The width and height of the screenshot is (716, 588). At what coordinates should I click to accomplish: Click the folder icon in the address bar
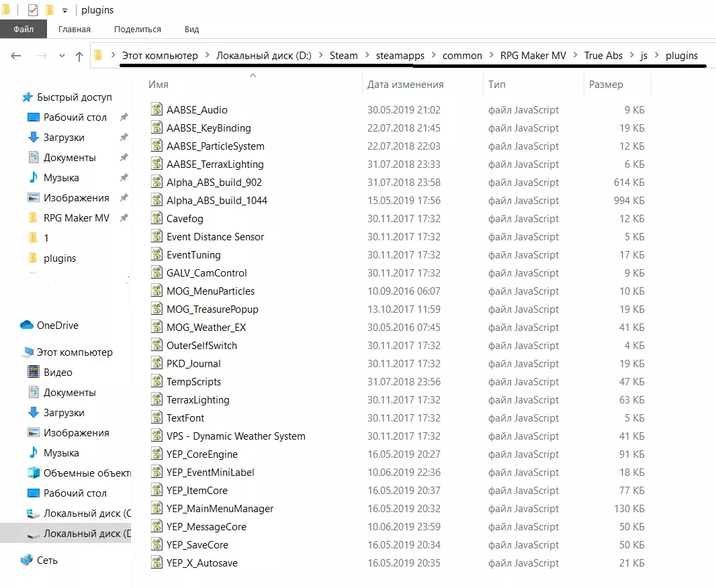click(x=98, y=55)
